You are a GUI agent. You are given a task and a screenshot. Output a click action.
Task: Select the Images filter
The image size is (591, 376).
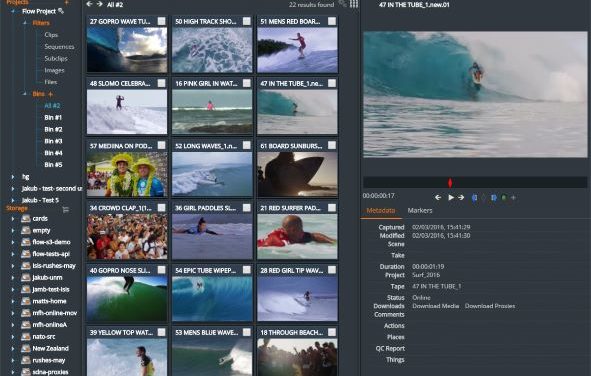pos(54,70)
